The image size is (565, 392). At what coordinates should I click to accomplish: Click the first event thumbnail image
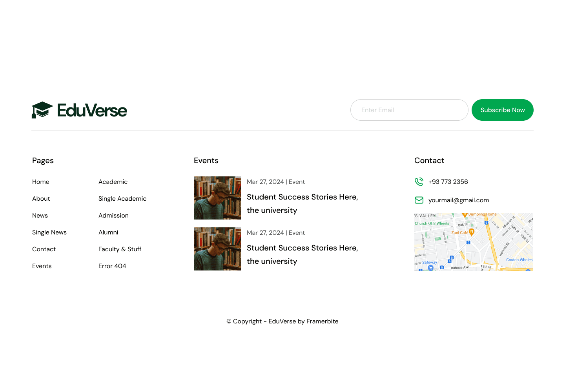(x=217, y=198)
